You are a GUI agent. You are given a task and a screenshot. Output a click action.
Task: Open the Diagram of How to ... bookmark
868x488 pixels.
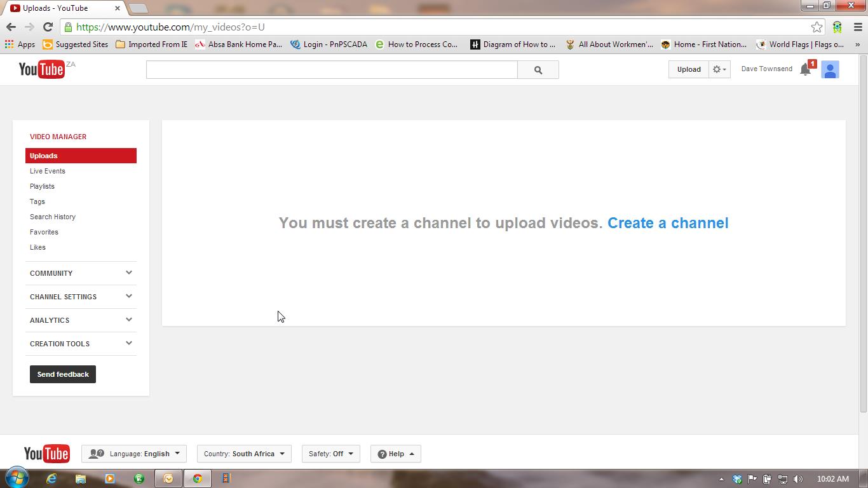pos(512,44)
